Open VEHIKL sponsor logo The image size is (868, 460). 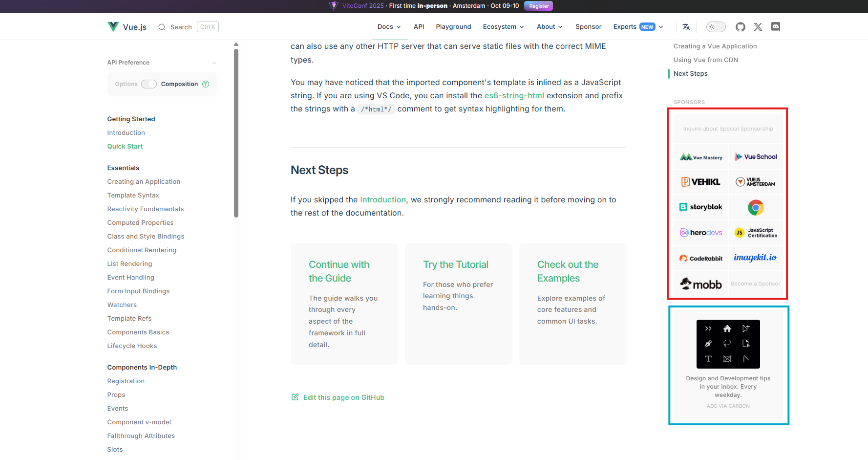(x=701, y=182)
